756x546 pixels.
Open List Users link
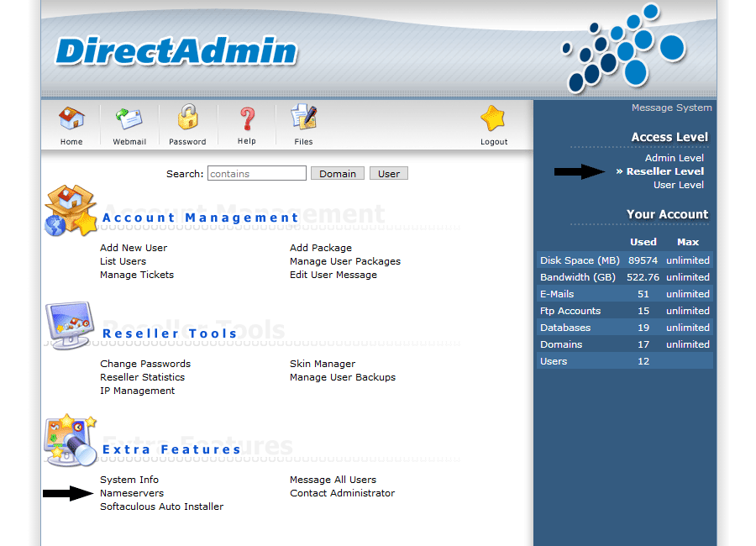(123, 261)
